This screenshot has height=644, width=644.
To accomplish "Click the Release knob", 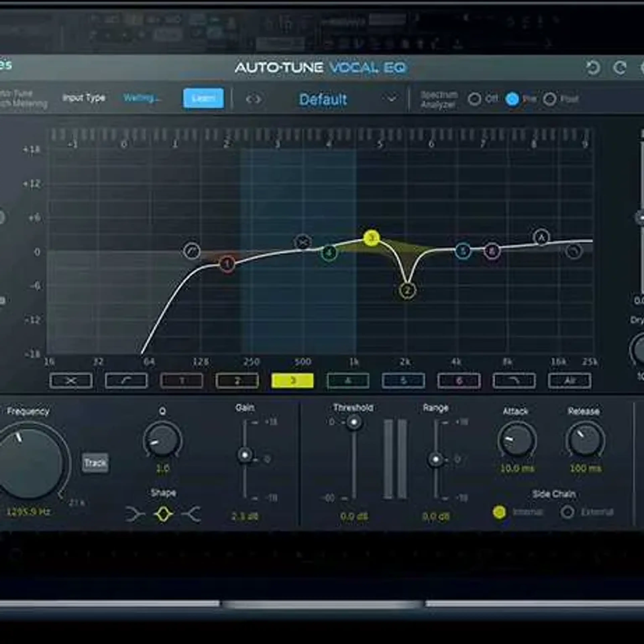I will point(585,440).
